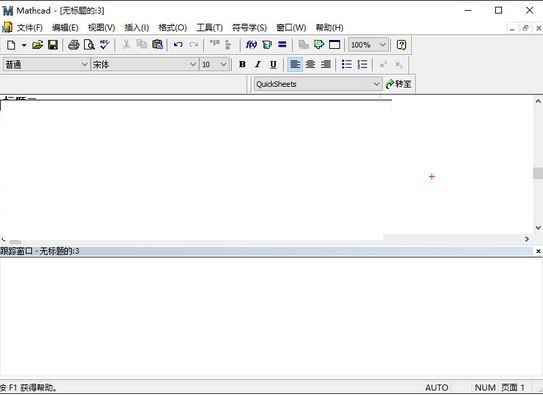Click the Undo arrow icon

pos(178,45)
